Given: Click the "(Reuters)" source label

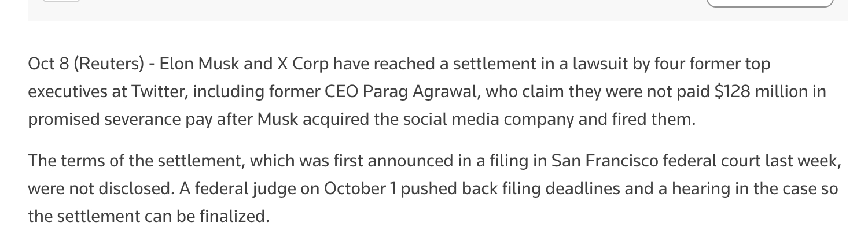Looking at the screenshot, I should (x=109, y=64).
